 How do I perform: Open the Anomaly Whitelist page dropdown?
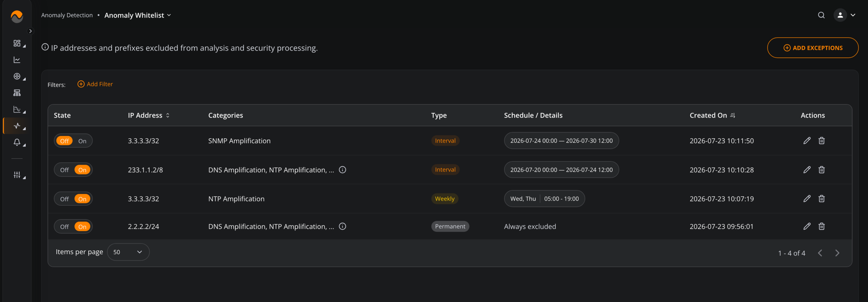(x=138, y=15)
